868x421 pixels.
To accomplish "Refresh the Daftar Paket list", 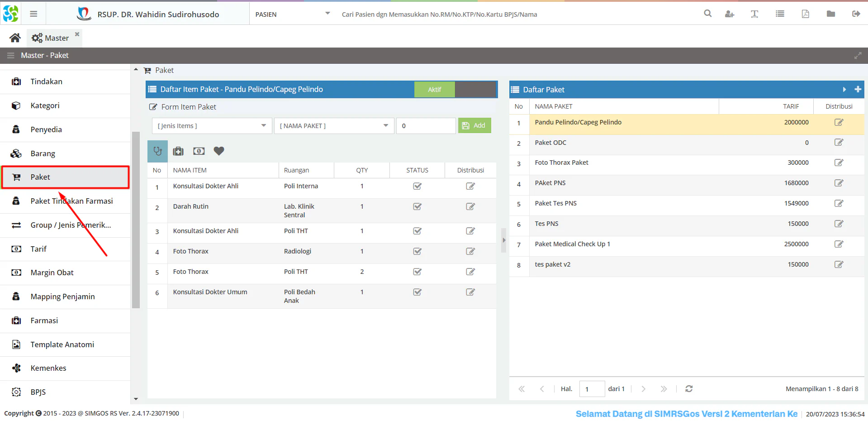I will click(x=689, y=389).
